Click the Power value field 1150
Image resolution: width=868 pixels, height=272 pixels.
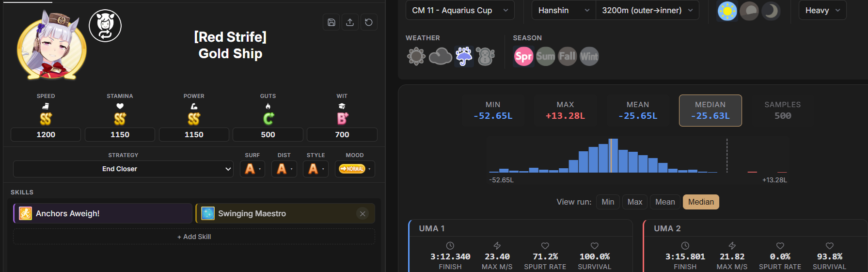(x=194, y=135)
